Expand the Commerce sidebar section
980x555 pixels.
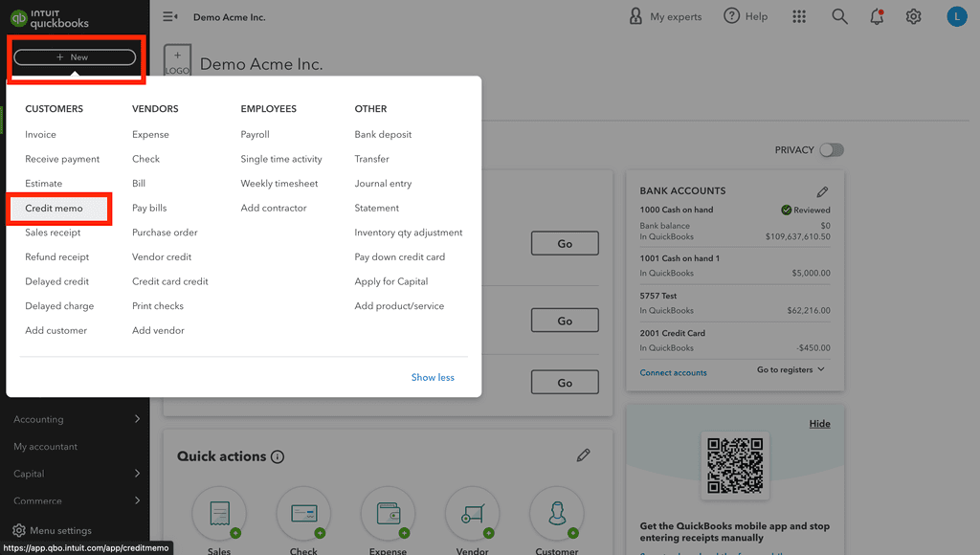click(36, 500)
